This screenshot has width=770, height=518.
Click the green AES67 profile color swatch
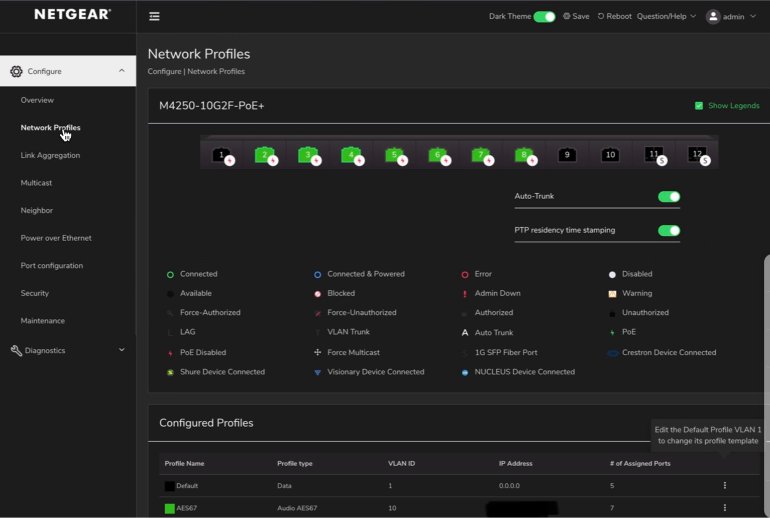169,509
